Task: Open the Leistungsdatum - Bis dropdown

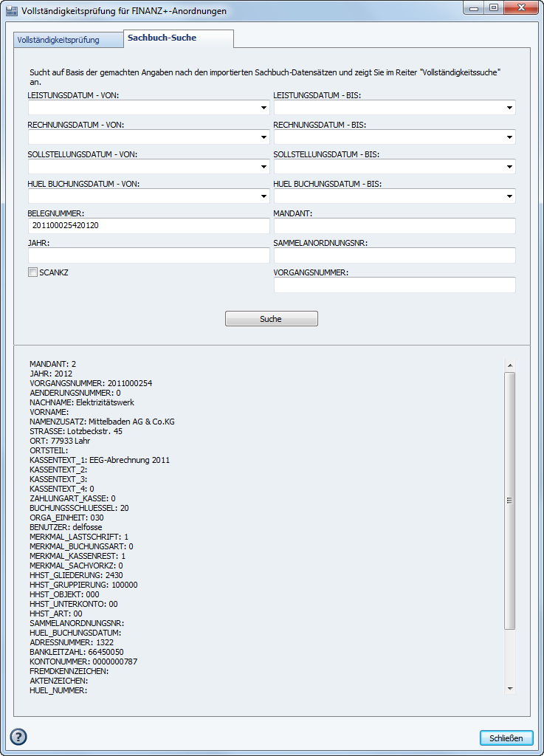Action: point(509,108)
